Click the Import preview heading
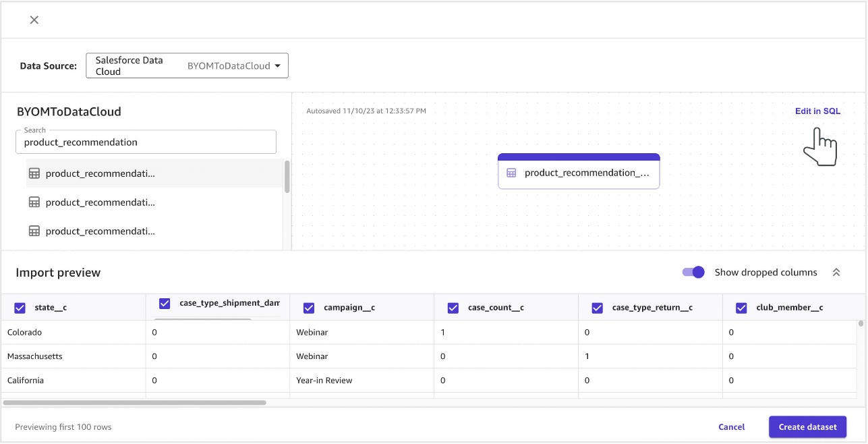This screenshot has height=444, width=868. [x=58, y=273]
